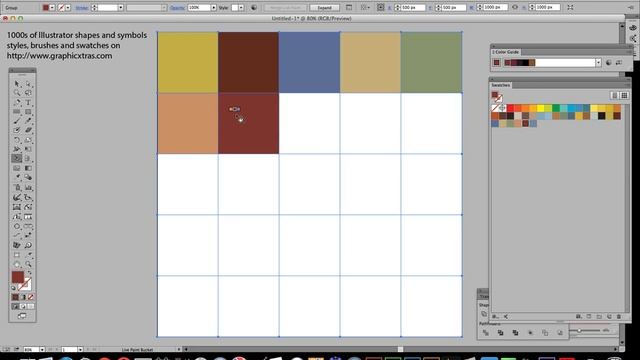Pick the green swatch
Viewport: 640px width, 360px height.
tap(556, 108)
